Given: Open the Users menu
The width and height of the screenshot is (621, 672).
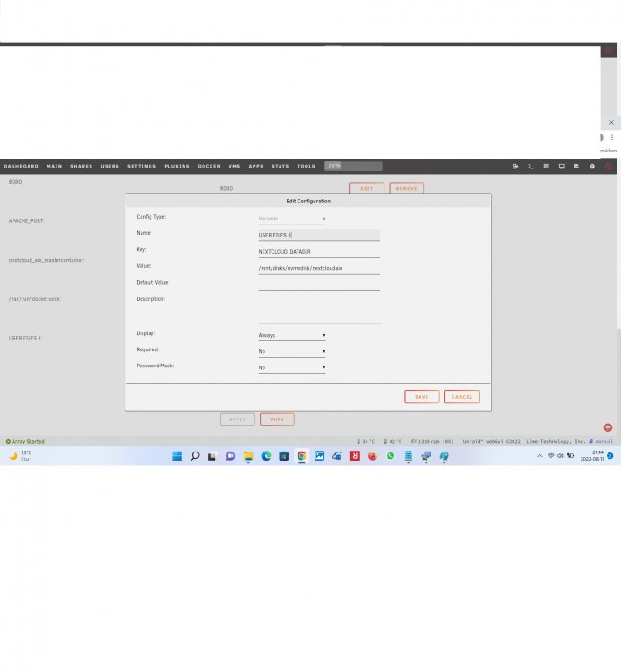Looking at the screenshot, I should point(109,166).
